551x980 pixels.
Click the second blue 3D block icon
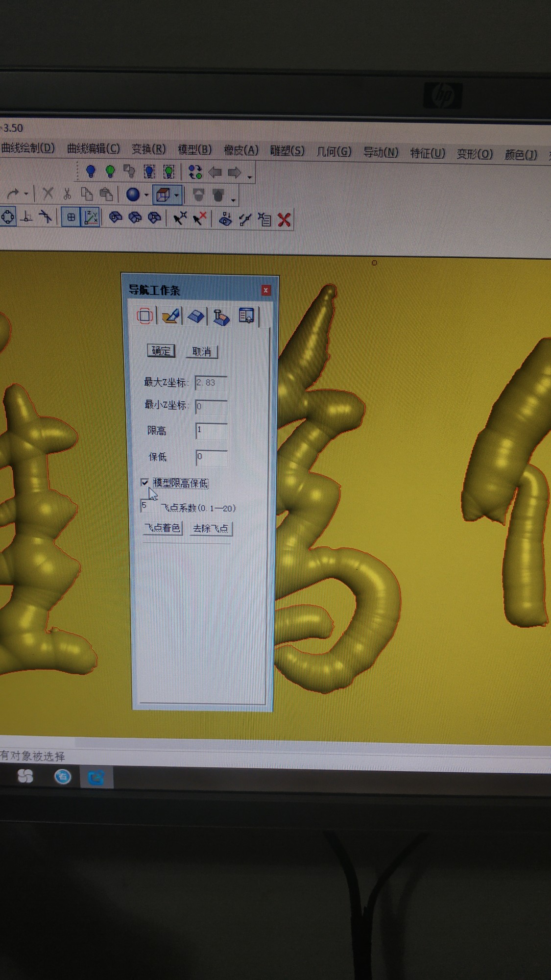pyautogui.click(x=135, y=218)
